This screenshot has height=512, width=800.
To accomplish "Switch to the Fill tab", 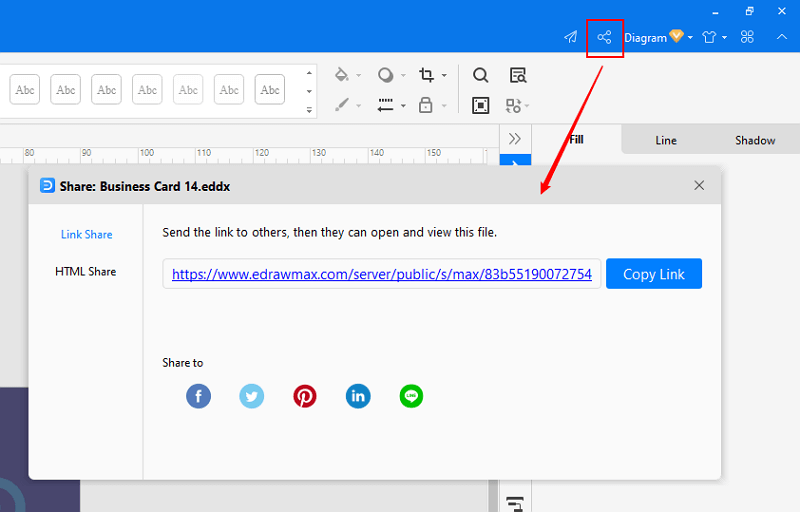I will pyautogui.click(x=577, y=139).
